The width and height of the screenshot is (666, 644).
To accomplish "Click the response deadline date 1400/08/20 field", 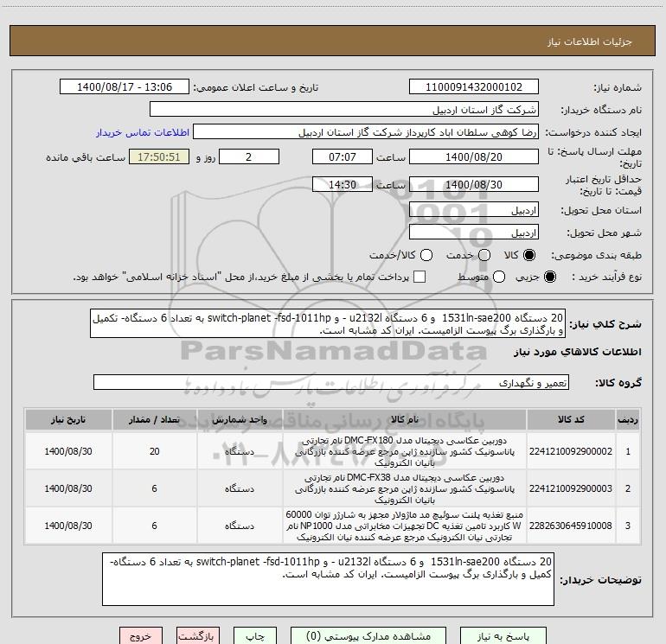I will 474,156.
